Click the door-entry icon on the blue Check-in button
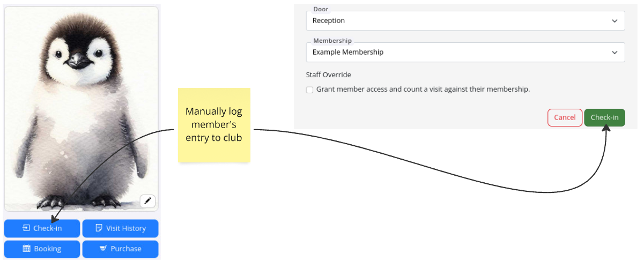The height and width of the screenshot is (261, 644). point(26,228)
